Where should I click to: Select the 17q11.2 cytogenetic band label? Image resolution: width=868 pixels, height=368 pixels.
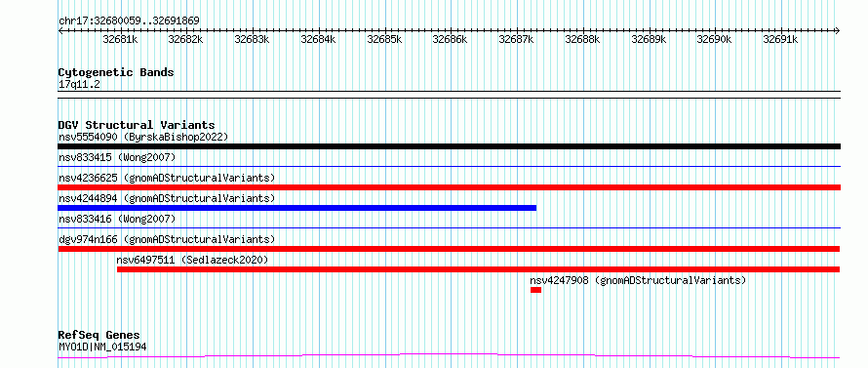[79, 84]
